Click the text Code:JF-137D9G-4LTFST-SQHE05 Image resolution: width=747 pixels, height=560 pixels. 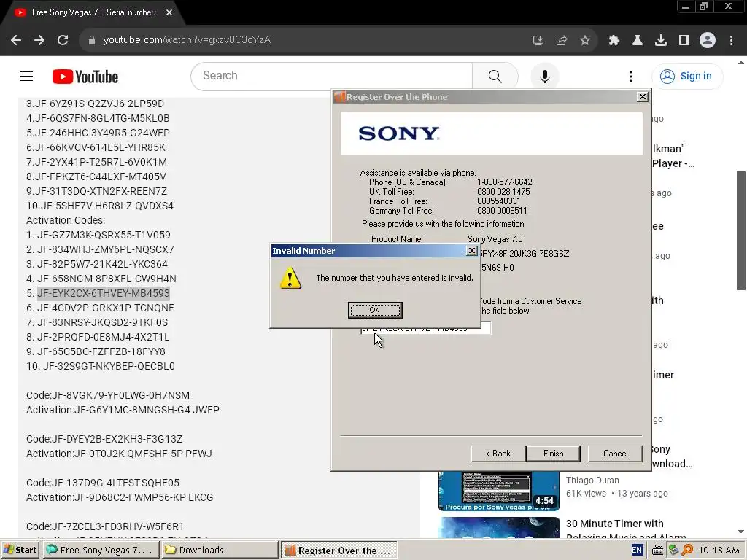click(103, 483)
